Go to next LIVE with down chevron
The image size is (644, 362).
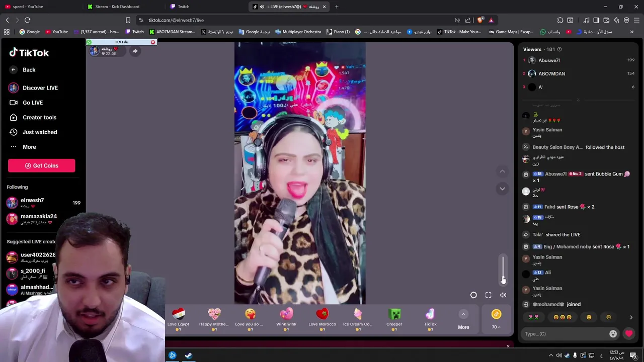(502, 189)
